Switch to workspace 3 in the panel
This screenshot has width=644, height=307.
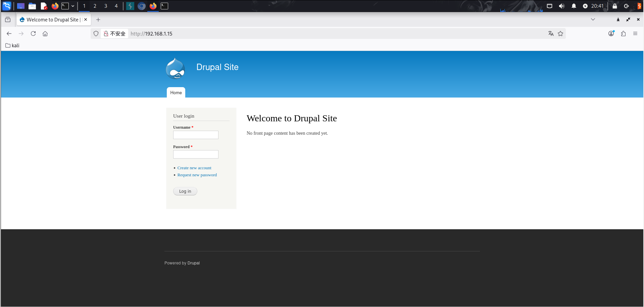106,6
